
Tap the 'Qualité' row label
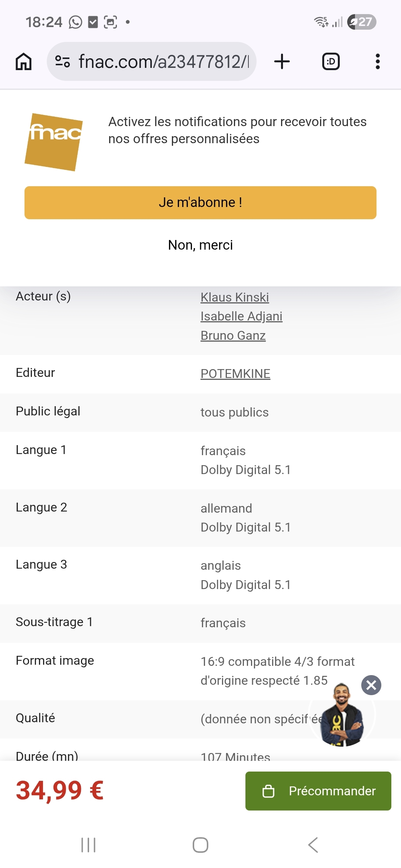[x=35, y=718]
